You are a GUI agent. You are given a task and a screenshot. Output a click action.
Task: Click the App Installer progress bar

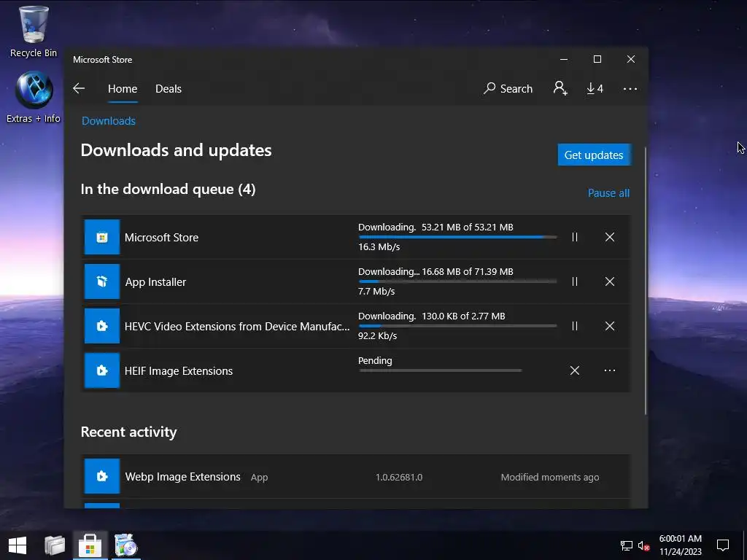[x=457, y=281]
